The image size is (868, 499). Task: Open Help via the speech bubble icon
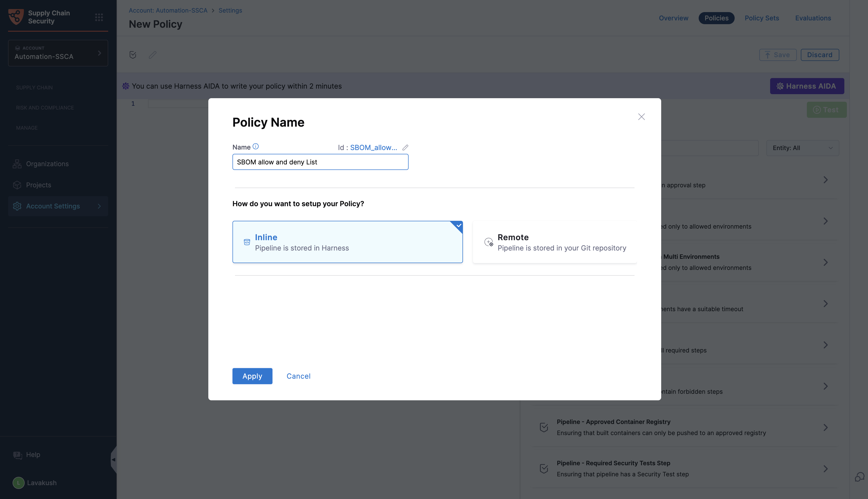17,455
